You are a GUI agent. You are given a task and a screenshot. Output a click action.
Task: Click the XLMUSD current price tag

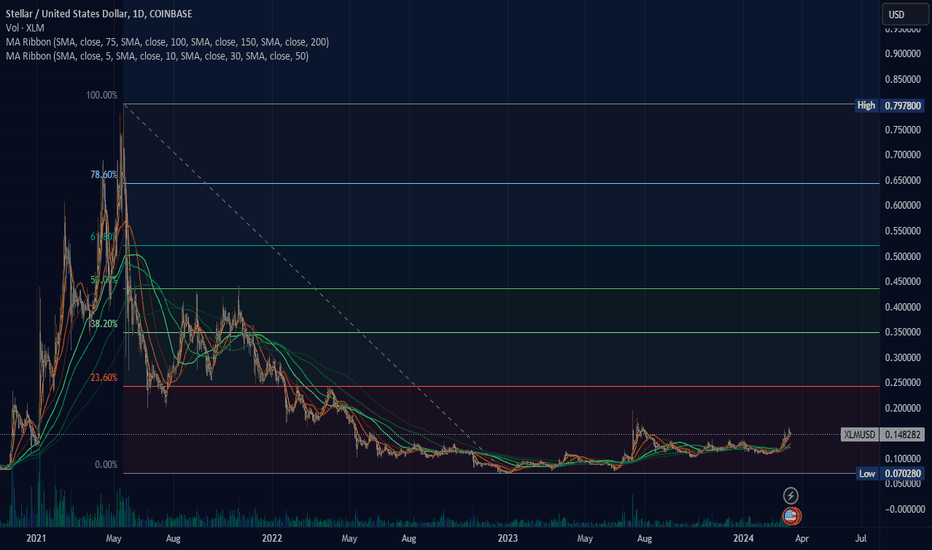click(x=883, y=434)
